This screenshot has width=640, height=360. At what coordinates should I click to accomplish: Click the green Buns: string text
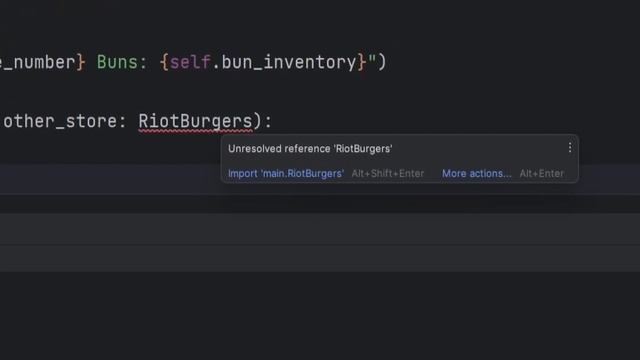(x=122, y=62)
